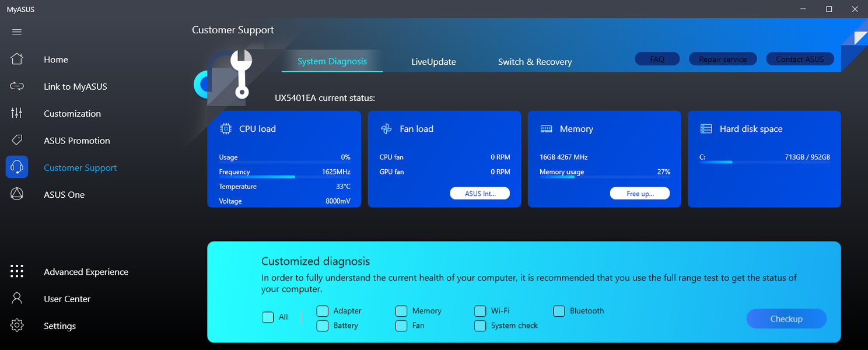Click the CPU Temperature 33°C value

pos(342,187)
